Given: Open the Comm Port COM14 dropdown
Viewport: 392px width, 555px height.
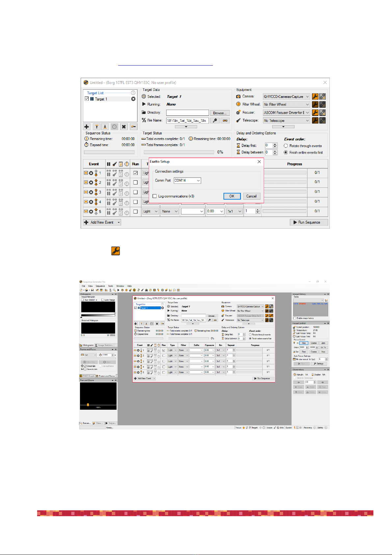Looking at the screenshot, I should pos(187,180).
